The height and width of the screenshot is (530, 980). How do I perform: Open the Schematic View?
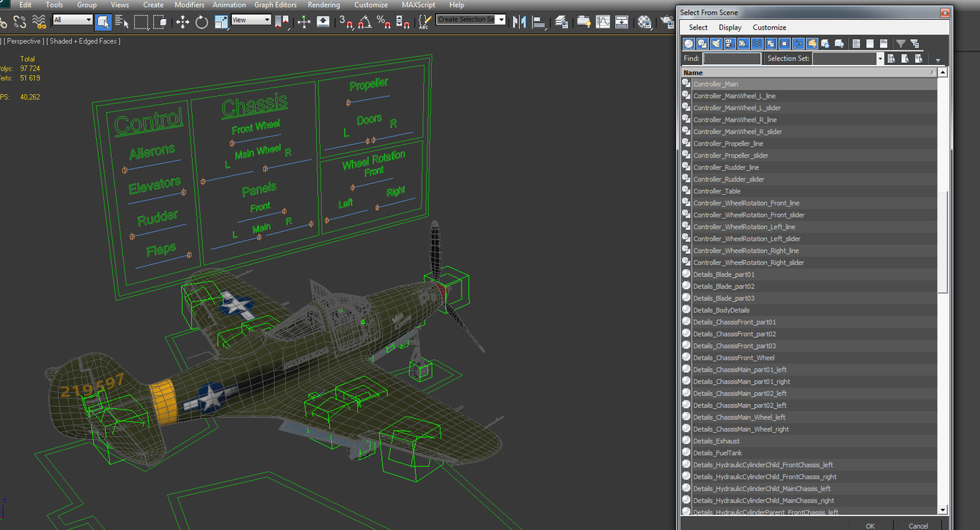622,21
